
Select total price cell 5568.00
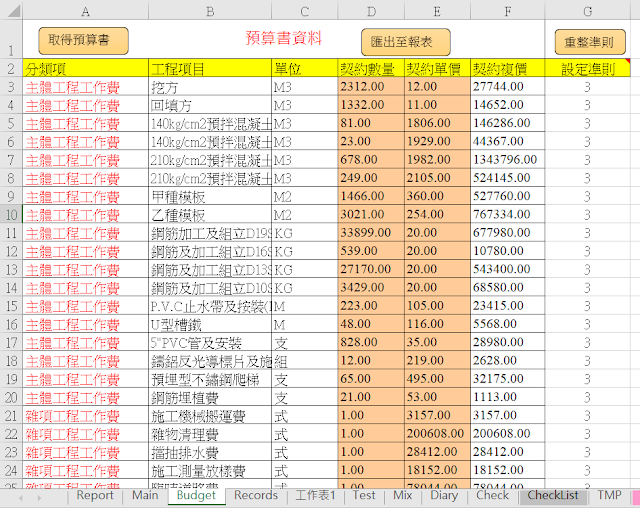click(x=507, y=324)
